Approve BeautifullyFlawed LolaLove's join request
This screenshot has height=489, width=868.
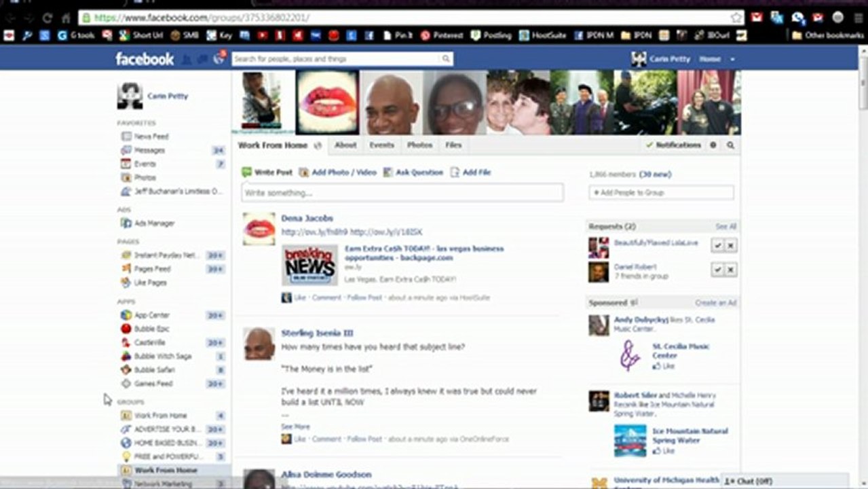click(x=717, y=246)
